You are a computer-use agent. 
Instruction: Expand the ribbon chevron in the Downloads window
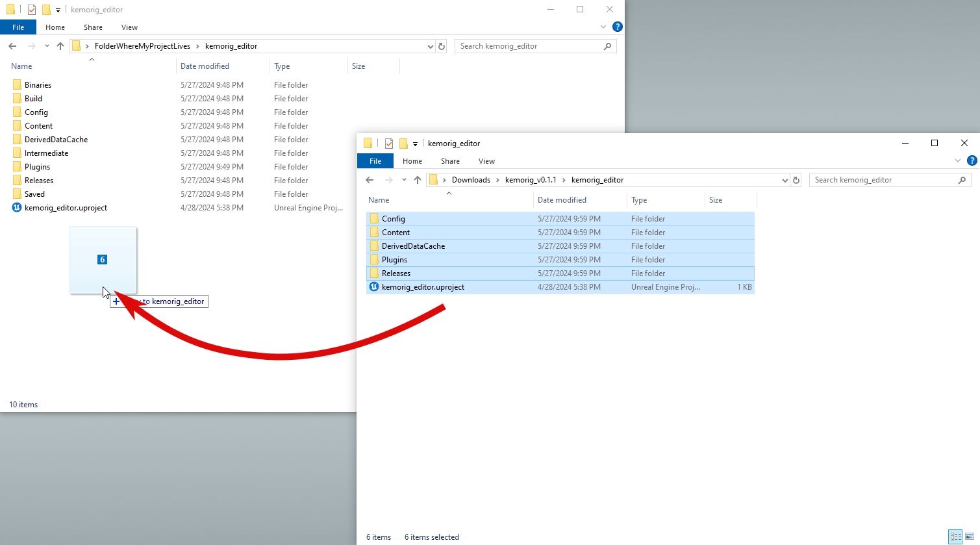958,160
